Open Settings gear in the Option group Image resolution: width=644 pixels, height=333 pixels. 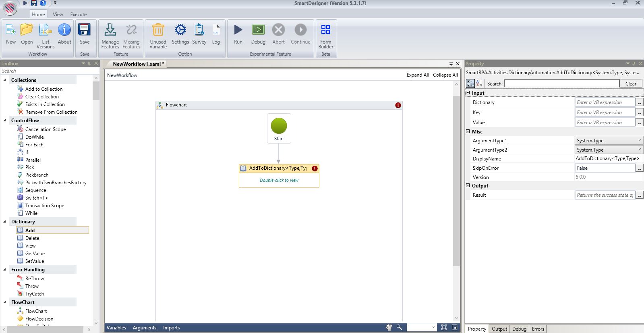click(x=180, y=30)
